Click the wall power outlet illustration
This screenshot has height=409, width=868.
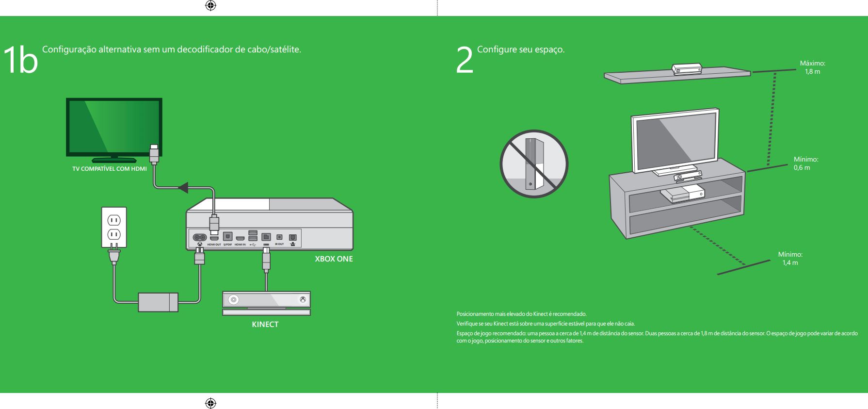pyautogui.click(x=114, y=228)
